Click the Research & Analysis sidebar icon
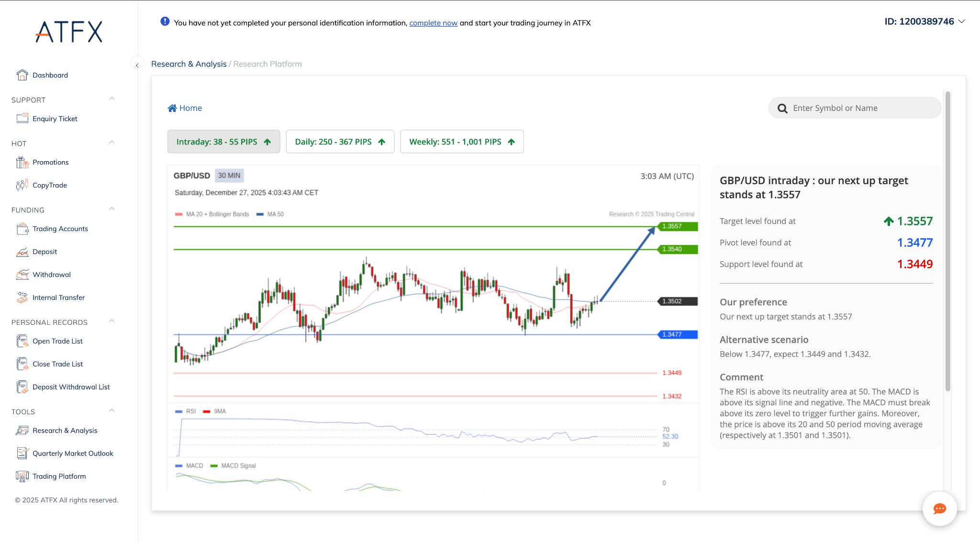 [22, 431]
